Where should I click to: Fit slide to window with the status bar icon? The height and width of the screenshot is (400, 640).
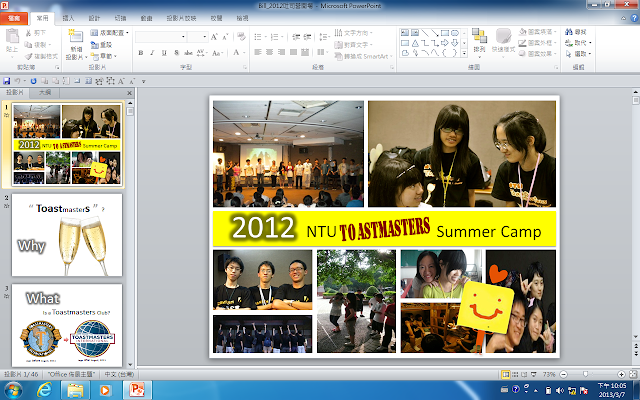tap(633, 374)
